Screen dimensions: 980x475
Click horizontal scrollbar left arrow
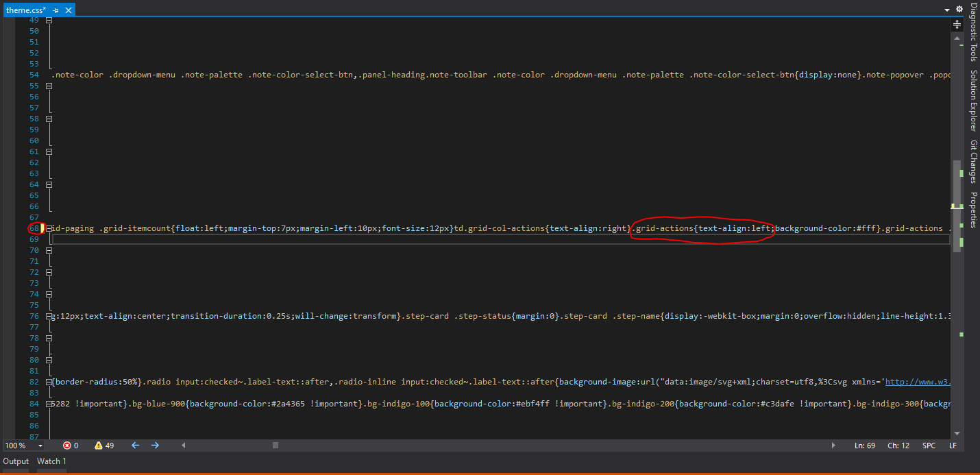coord(184,446)
